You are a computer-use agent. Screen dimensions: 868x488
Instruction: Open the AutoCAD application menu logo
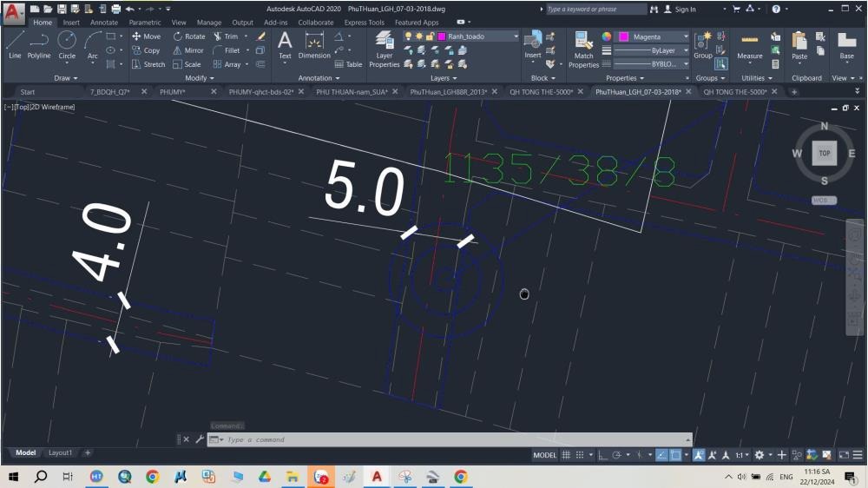coord(14,12)
